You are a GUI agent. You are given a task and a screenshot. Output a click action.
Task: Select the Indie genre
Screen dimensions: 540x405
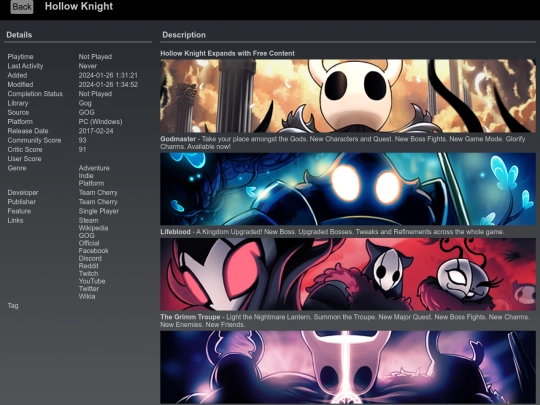(86, 176)
